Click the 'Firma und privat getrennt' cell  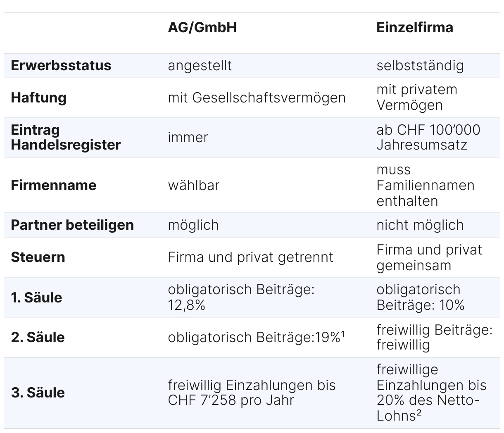coord(250,257)
